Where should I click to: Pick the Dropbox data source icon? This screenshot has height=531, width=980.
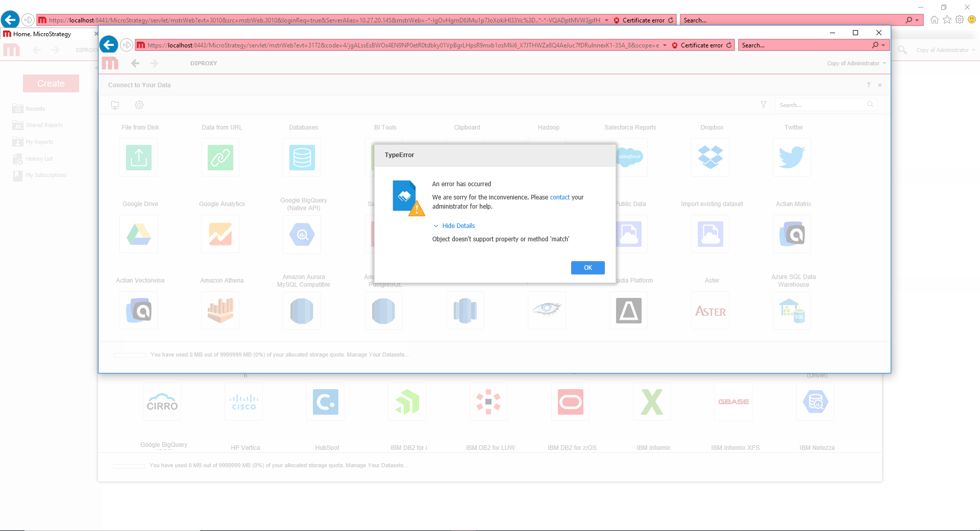click(710, 158)
